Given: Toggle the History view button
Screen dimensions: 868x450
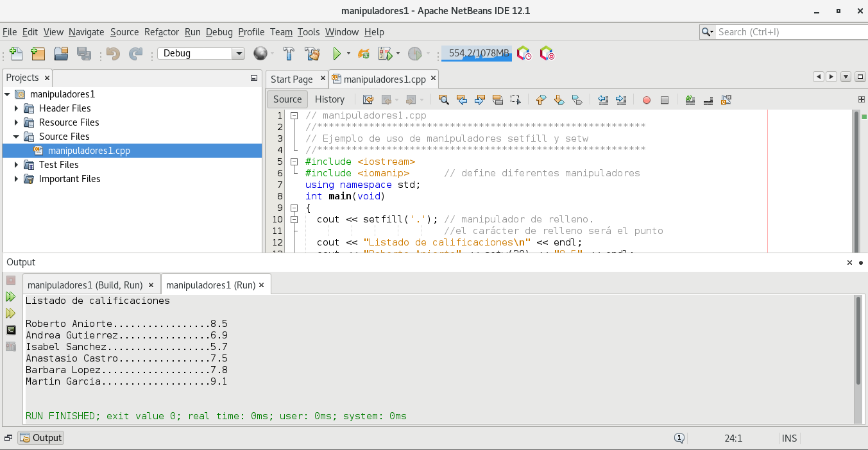Looking at the screenshot, I should [x=330, y=99].
